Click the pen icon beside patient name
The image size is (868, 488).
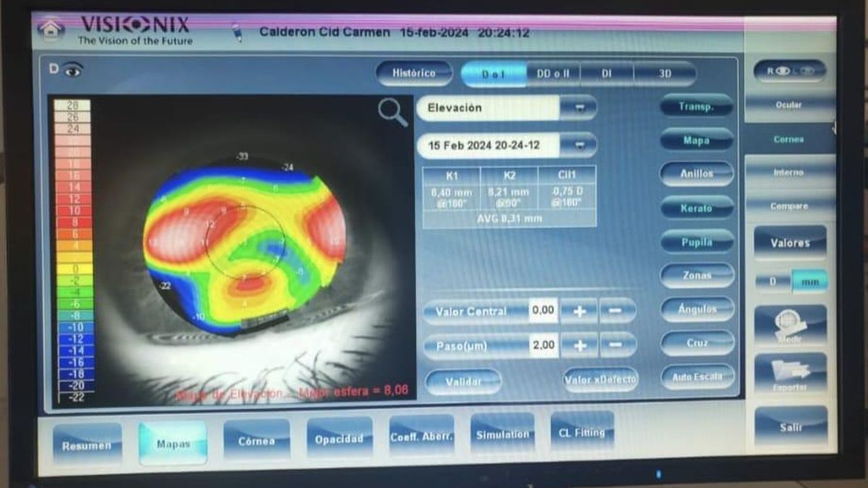(236, 33)
